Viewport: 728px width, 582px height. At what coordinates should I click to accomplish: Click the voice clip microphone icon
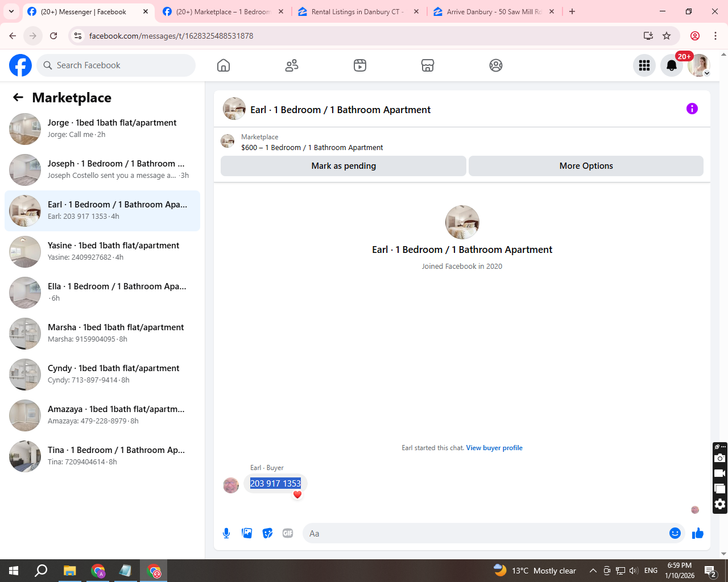coord(226,533)
